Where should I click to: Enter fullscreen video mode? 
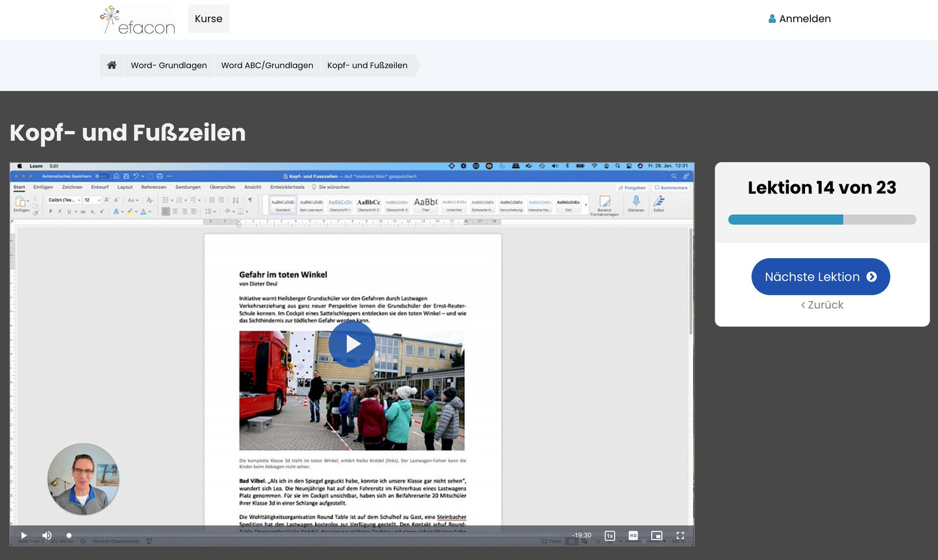pyautogui.click(x=680, y=535)
